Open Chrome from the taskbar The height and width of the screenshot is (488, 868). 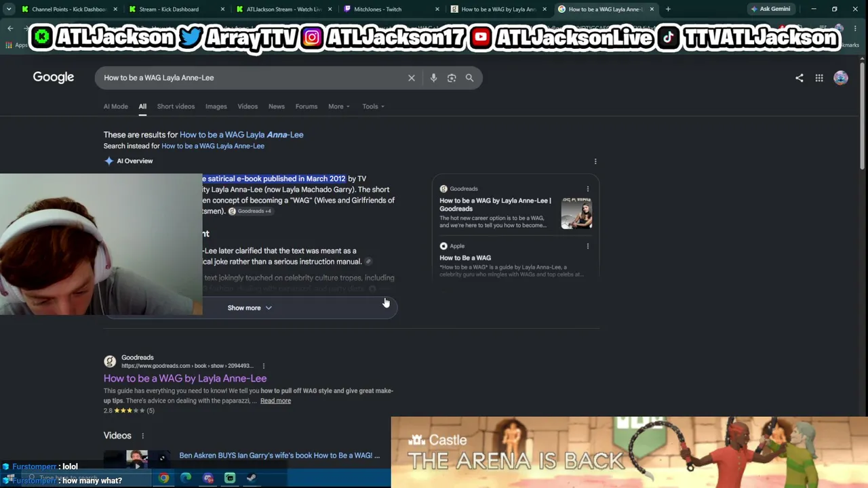click(164, 478)
